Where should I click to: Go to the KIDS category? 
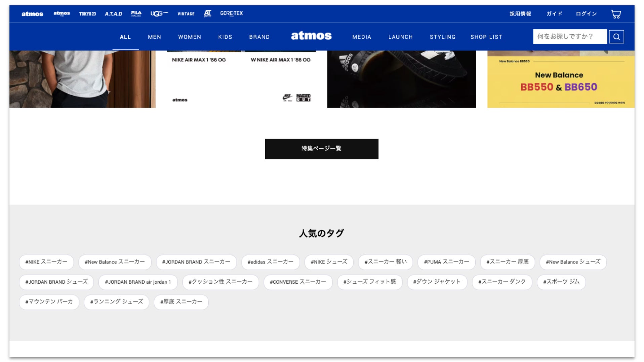[225, 37]
